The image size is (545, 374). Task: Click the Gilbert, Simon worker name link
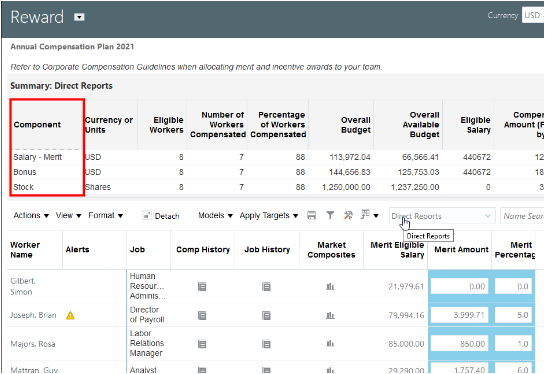(23, 286)
